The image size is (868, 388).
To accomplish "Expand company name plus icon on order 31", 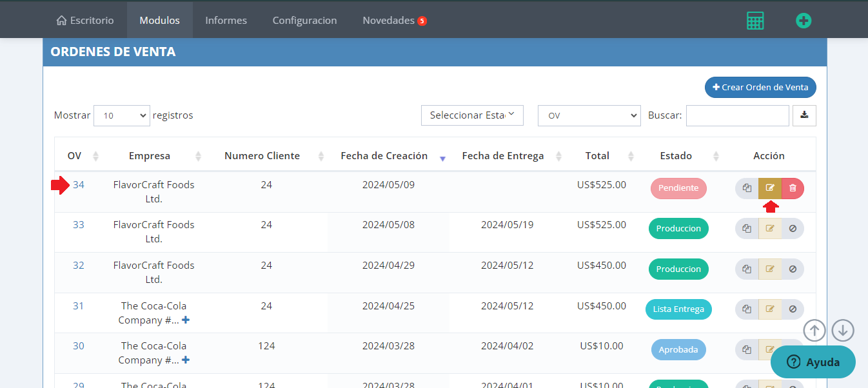I will (x=186, y=320).
